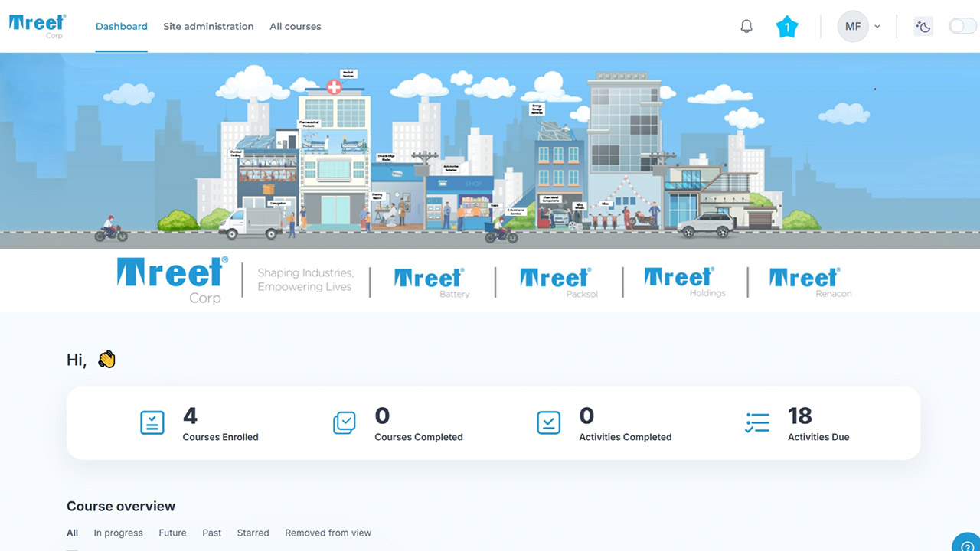Click the Activities Due list icon

[x=757, y=422]
